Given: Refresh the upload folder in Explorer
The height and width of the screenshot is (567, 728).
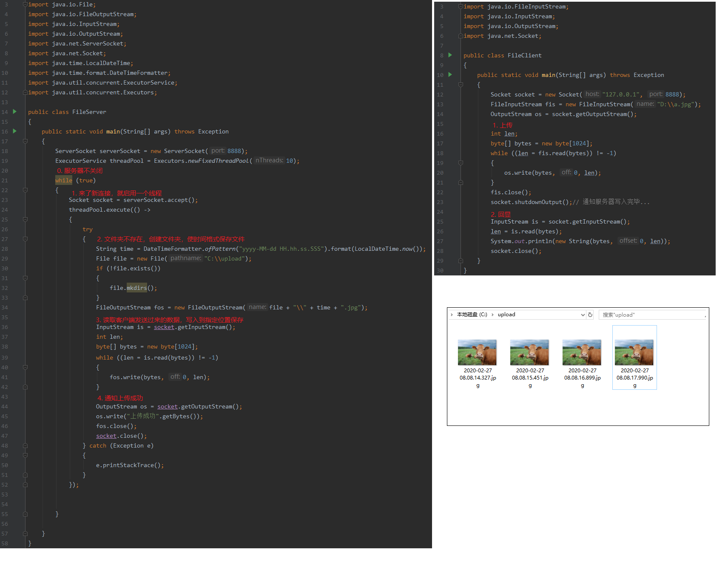Looking at the screenshot, I should coord(590,315).
